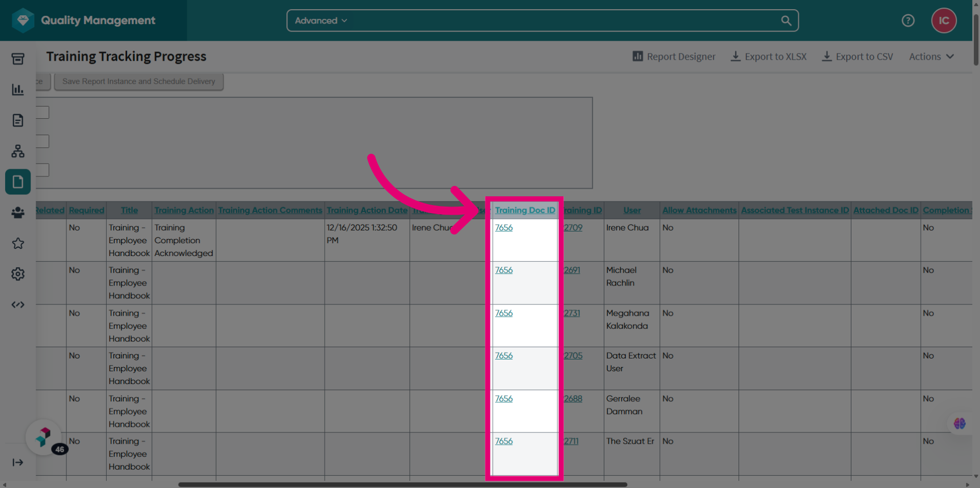This screenshot has width=980, height=488.
Task: Select the 12/16/2025 1:32:50 PM date cell
Action: coord(367,240)
